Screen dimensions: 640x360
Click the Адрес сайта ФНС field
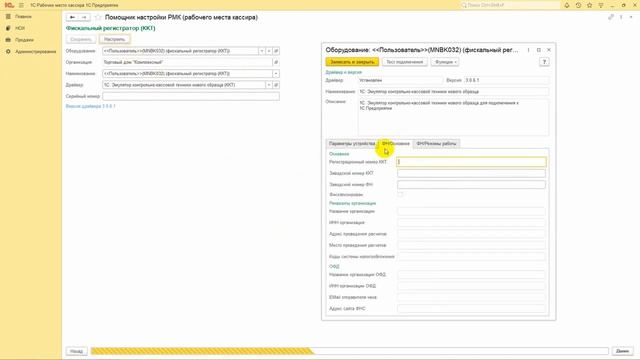471,309
